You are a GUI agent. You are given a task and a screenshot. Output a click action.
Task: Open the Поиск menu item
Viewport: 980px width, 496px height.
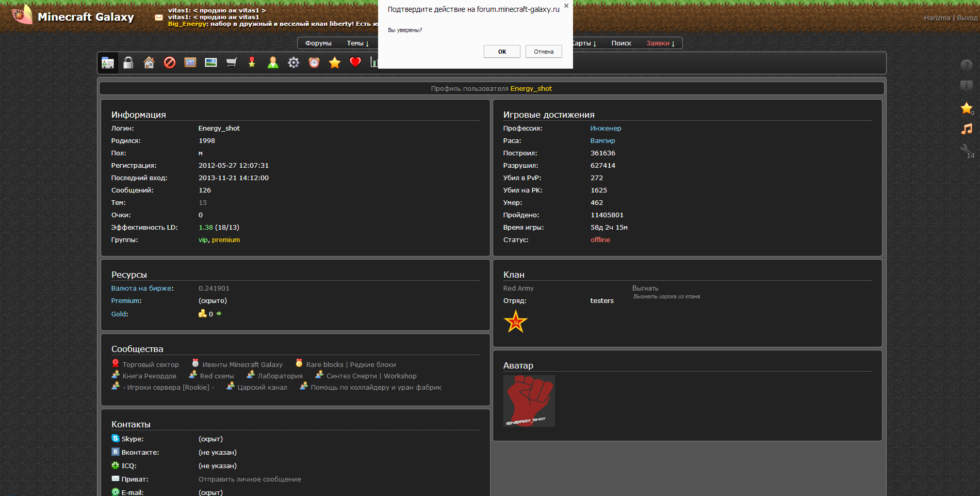click(x=621, y=43)
